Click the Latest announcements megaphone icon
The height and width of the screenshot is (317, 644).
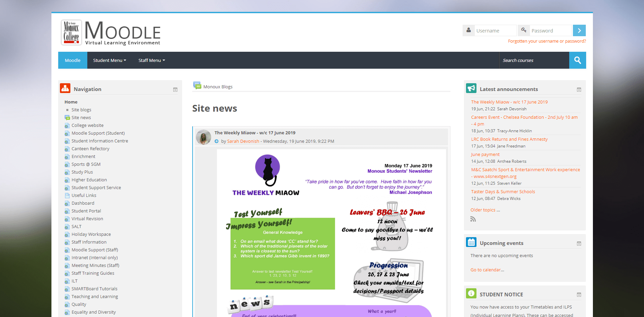click(x=471, y=88)
